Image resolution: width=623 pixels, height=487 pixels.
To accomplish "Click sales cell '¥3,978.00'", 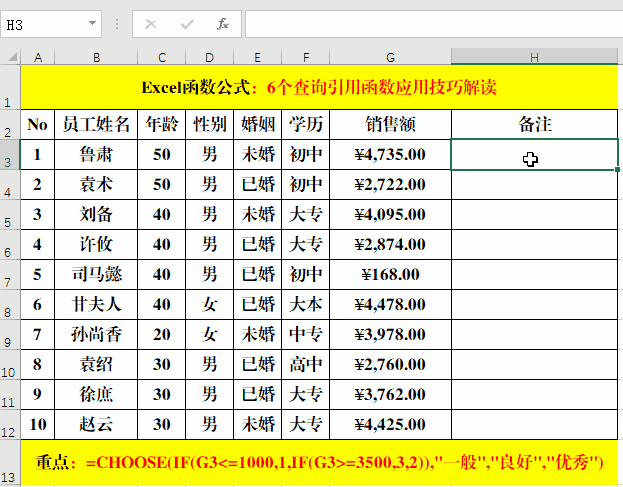I will (x=391, y=334).
